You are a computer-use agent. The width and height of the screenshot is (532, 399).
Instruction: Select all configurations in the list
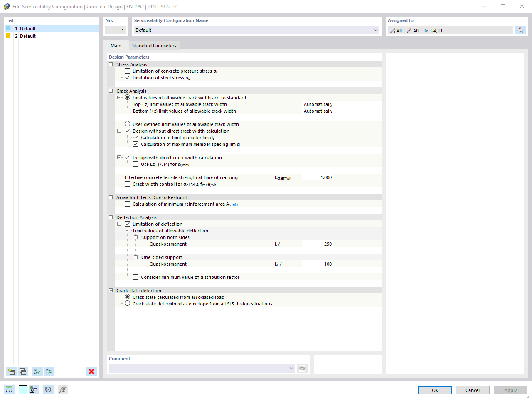pos(37,372)
